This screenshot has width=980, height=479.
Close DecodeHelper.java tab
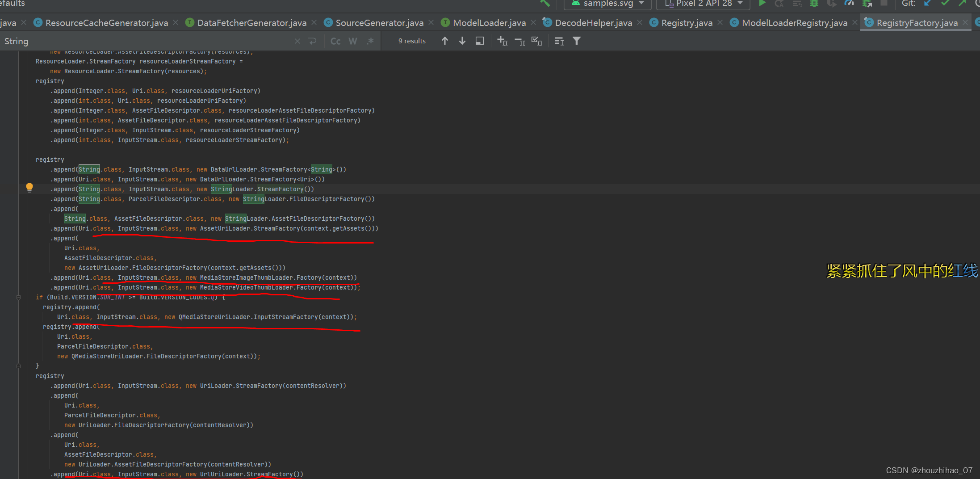[640, 22]
